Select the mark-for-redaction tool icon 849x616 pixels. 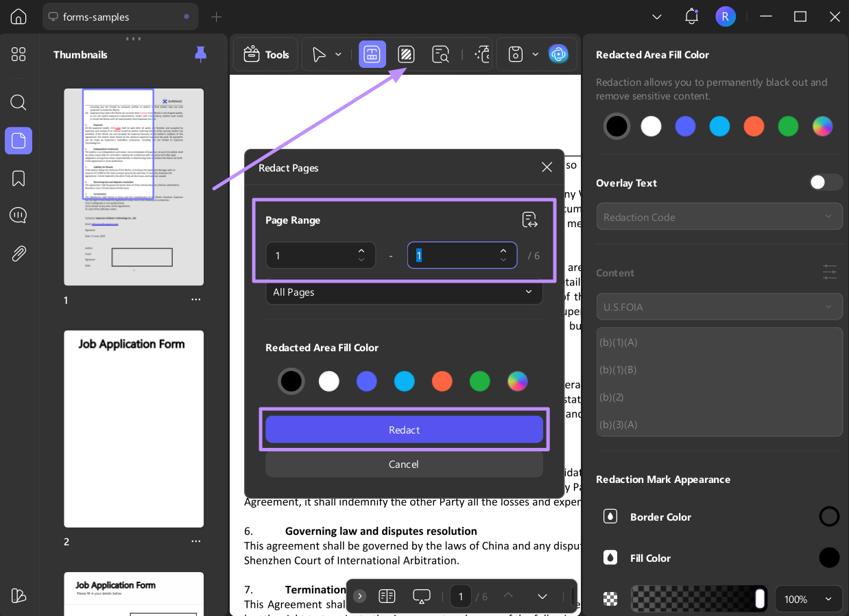point(406,54)
